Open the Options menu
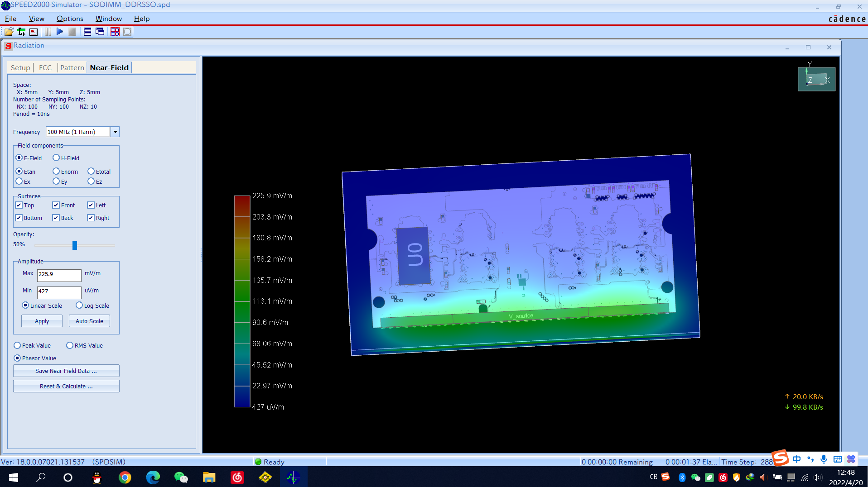The image size is (868, 487). pyautogui.click(x=70, y=19)
